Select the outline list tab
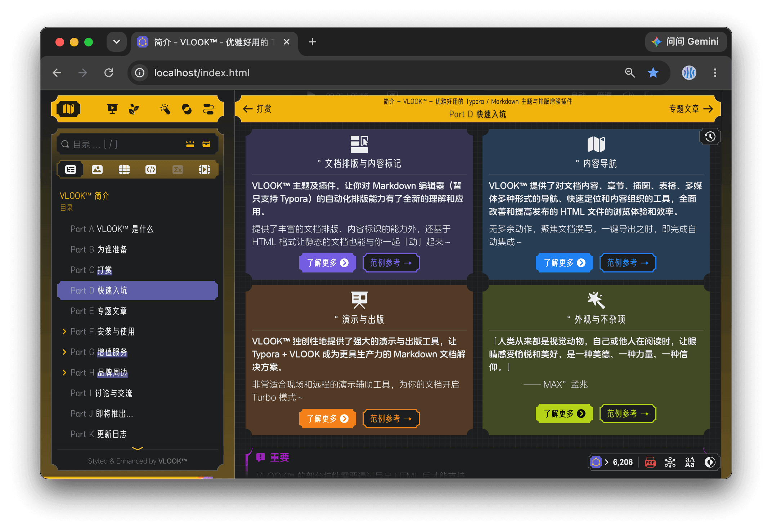Screen dimensions: 772x532 click(x=71, y=170)
